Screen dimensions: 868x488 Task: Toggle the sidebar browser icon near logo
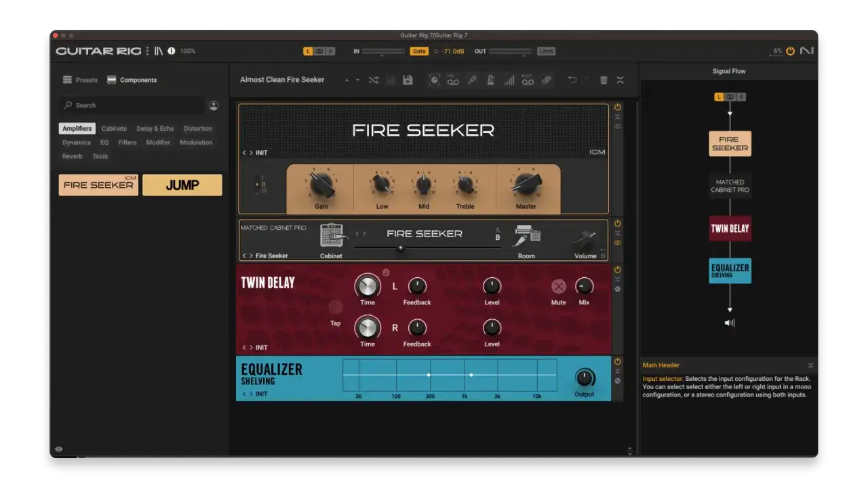click(x=159, y=51)
